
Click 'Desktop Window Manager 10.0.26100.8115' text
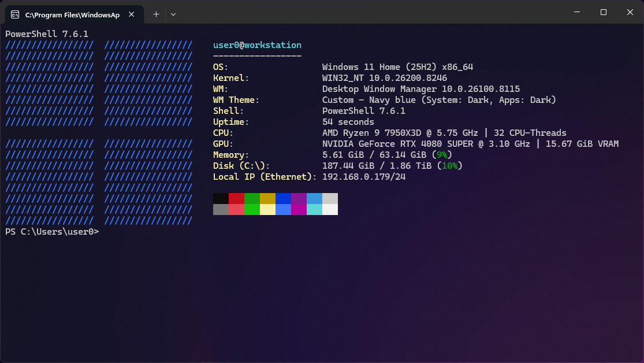pos(421,89)
